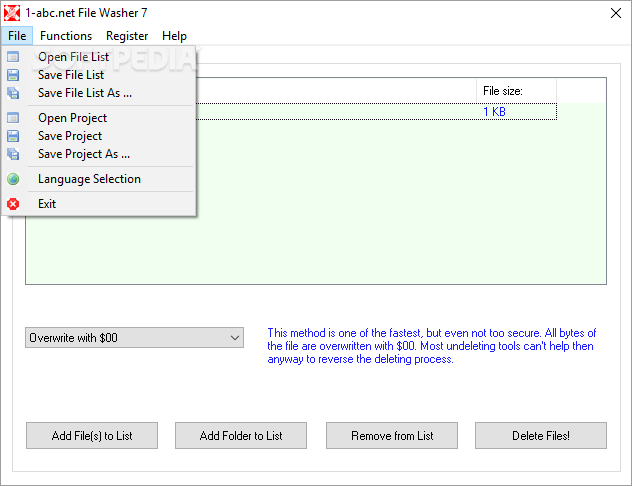
Task: Open the Functions menu
Action: [x=66, y=36]
